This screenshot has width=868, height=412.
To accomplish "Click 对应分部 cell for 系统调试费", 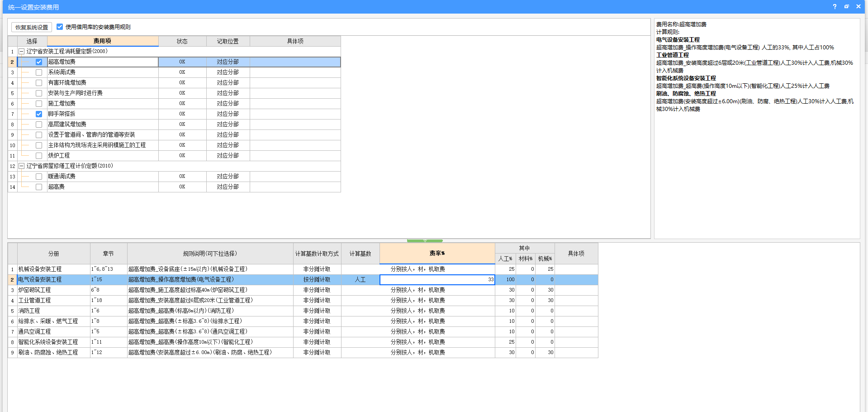I will [x=228, y=72].
